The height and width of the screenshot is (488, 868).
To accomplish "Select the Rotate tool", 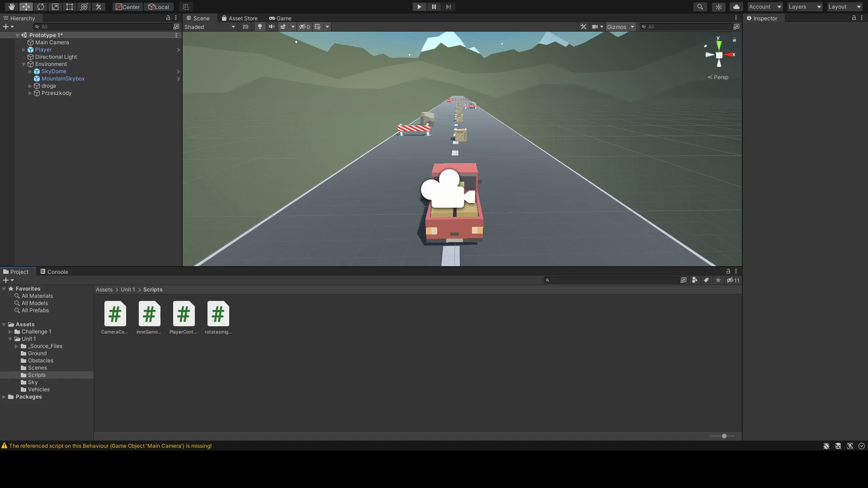I will (x=41, y=6).
